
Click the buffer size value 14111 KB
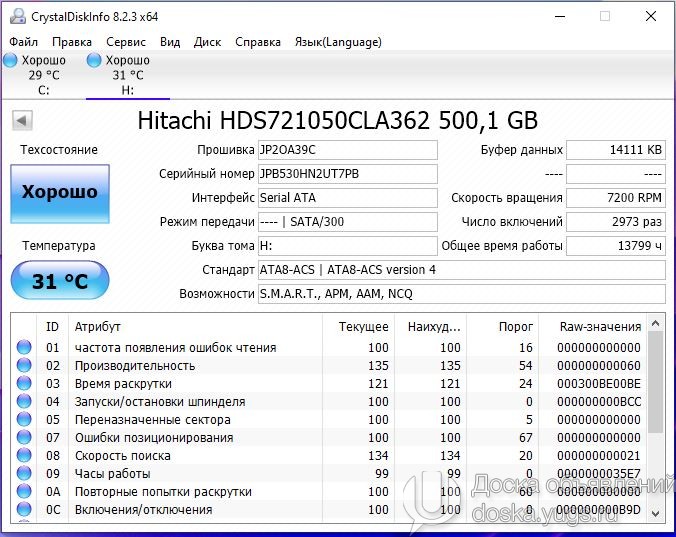[616, 150]
